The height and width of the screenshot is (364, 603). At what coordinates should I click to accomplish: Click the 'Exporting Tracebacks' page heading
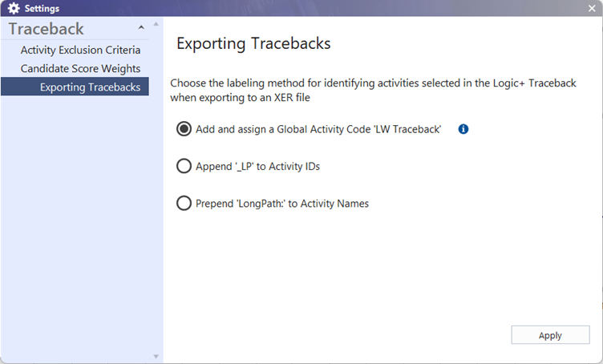point(253,43)
